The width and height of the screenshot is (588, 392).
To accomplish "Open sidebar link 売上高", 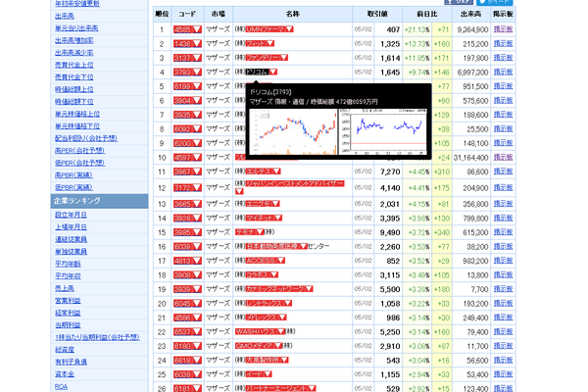I will [65, 288].
